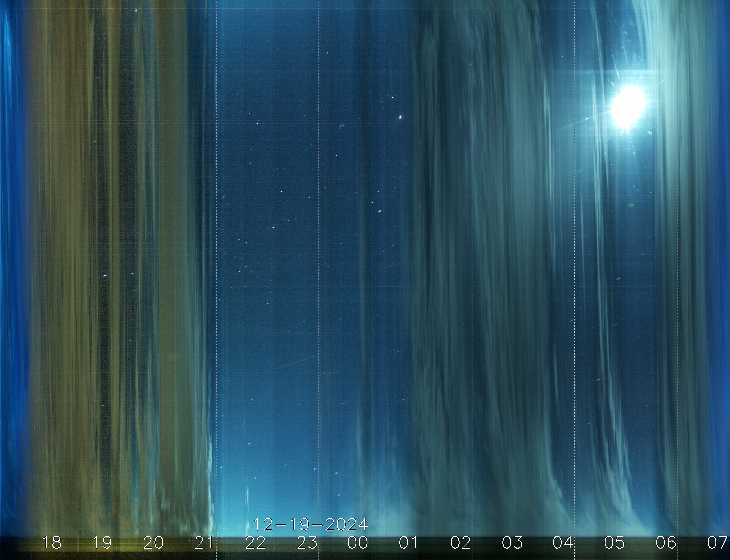Select the 21 hour marker
The height and width of the screenshot is (560, 730).
tap(204, 543)
